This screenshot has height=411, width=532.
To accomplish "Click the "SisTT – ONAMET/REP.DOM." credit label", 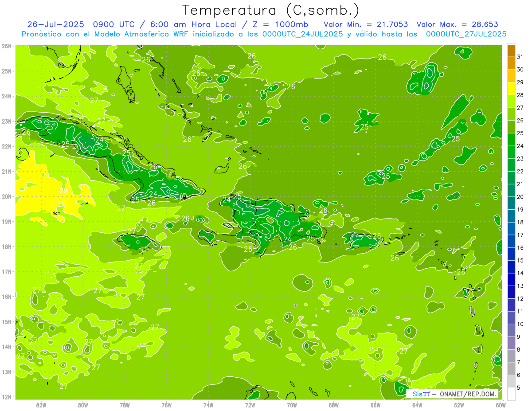I will 452,394.
